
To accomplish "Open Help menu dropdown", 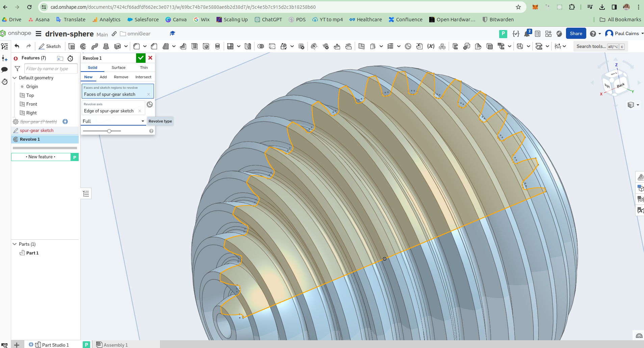I will click(595, 33).
